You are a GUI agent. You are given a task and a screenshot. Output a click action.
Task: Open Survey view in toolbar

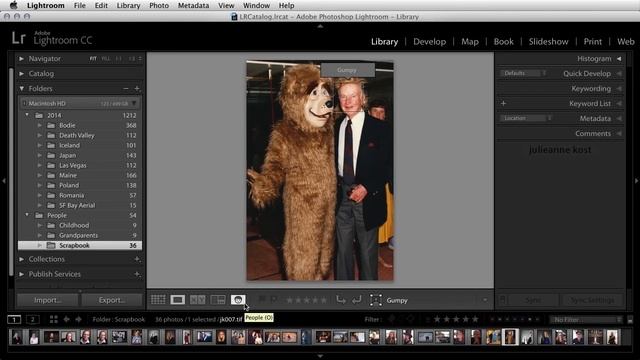pos(218,300)
